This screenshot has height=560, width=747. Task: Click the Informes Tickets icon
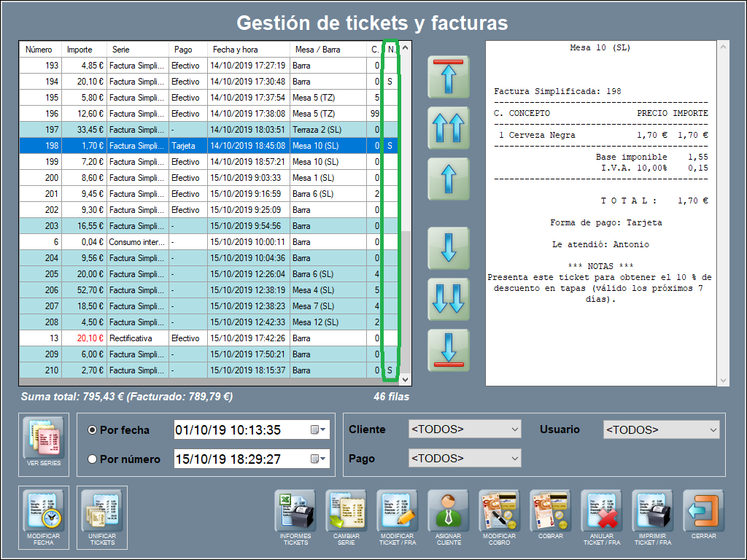[295, 510]
